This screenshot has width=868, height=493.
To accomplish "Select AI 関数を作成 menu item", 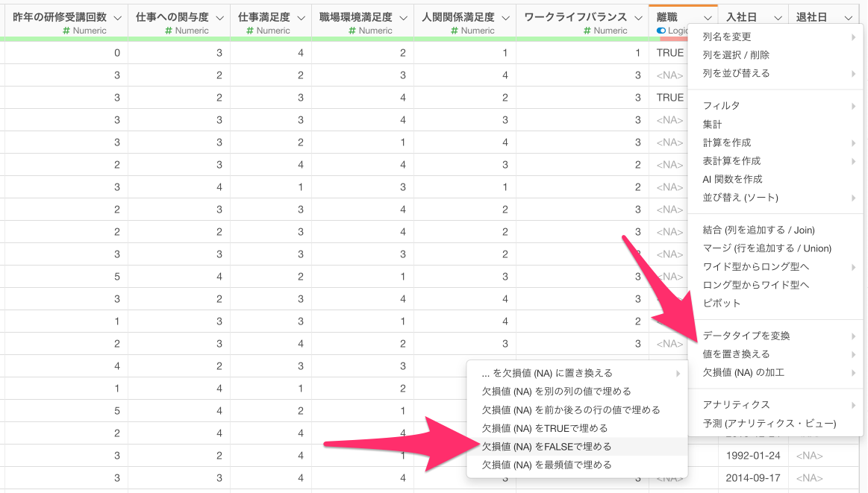I will pos(732,179).
